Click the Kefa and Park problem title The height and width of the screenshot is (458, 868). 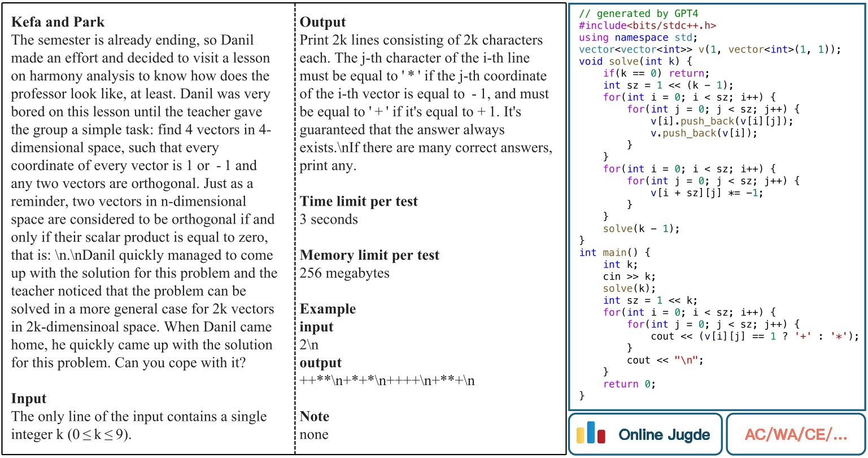pos(58,21)
